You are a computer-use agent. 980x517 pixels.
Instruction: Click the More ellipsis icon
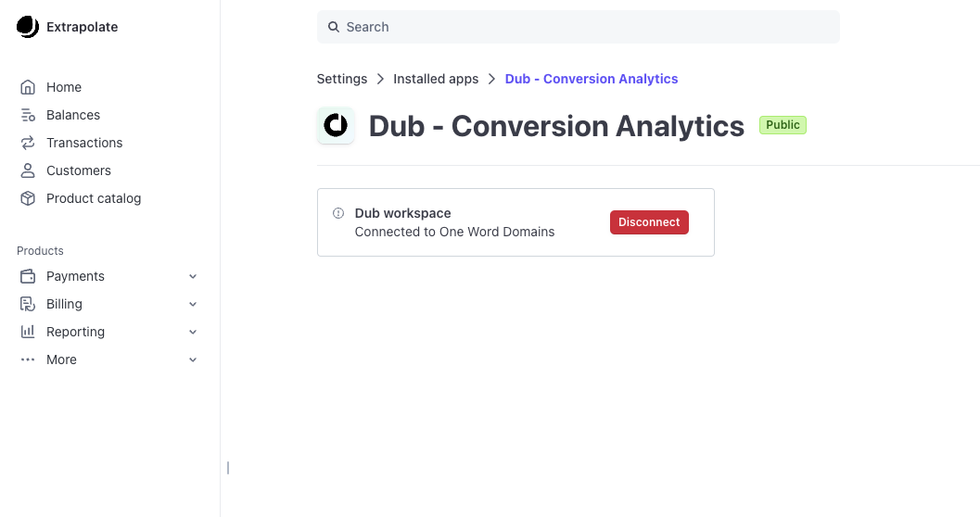click(x=28, y=359)
